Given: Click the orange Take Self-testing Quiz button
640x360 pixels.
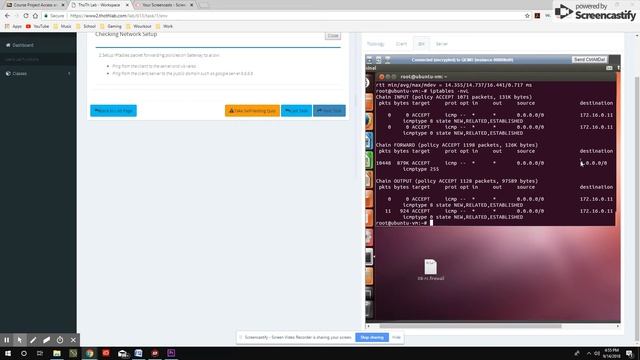Looking at the screenshot, I should (252, 111).
